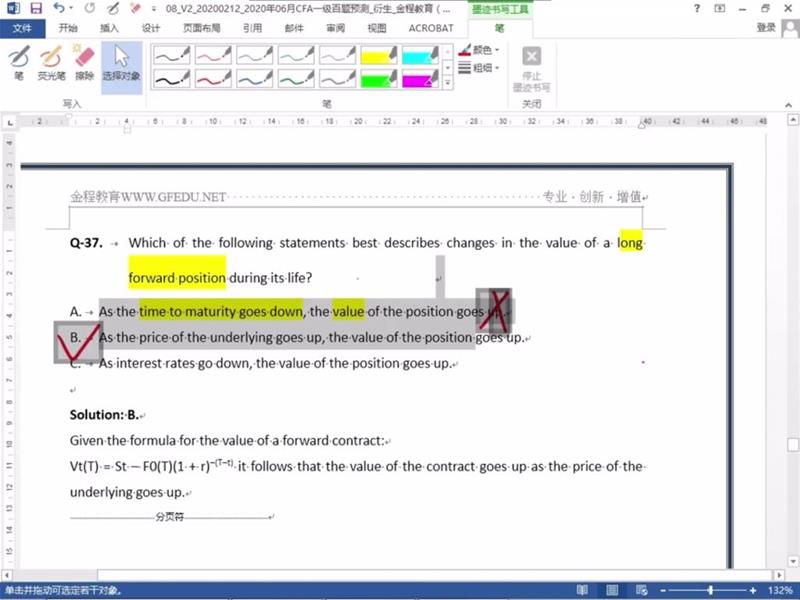Click the zoom slider handle
Viewport: 800px width, 600px height.
click(x=711, y=591)
